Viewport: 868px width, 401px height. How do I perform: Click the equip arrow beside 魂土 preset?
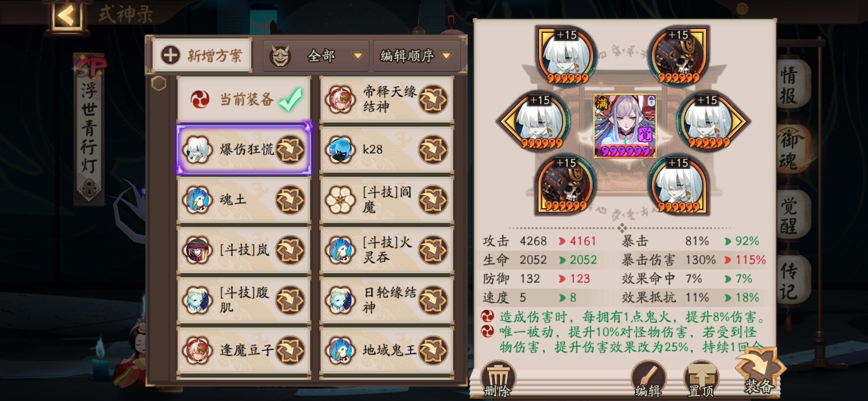pos(290,200)
